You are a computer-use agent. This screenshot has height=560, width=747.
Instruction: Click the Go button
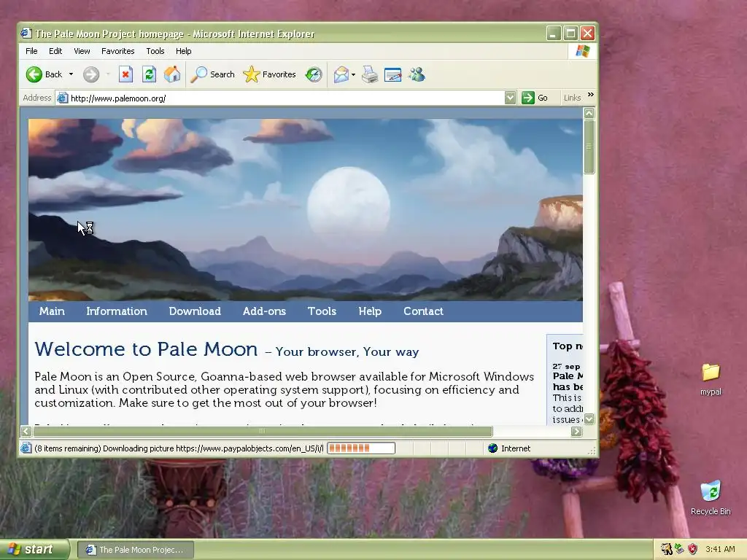coord(535,98)
